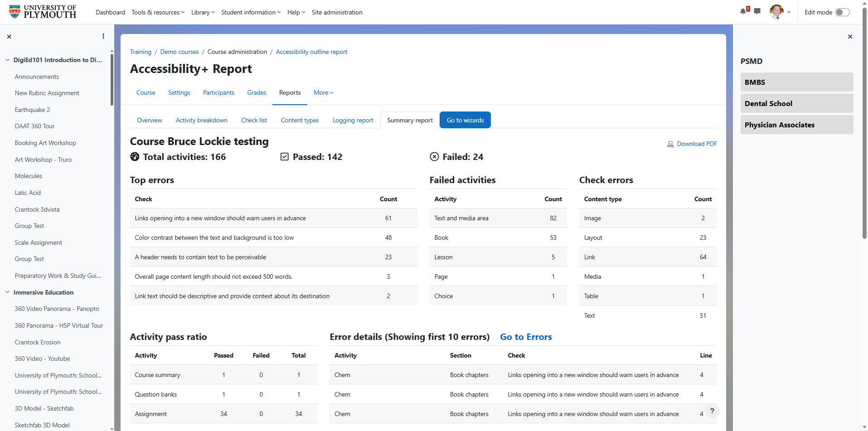Collapse the Immersive Education section
868x431 pixels.
pos(7,292)
